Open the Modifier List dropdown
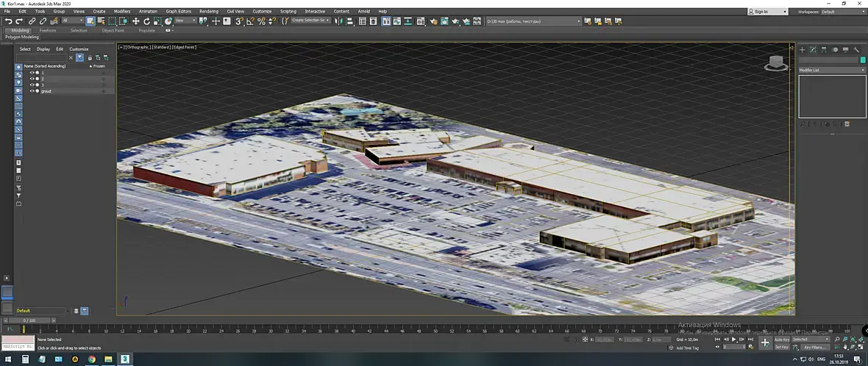This screenshot has width=868, height=366. point(832,71)
